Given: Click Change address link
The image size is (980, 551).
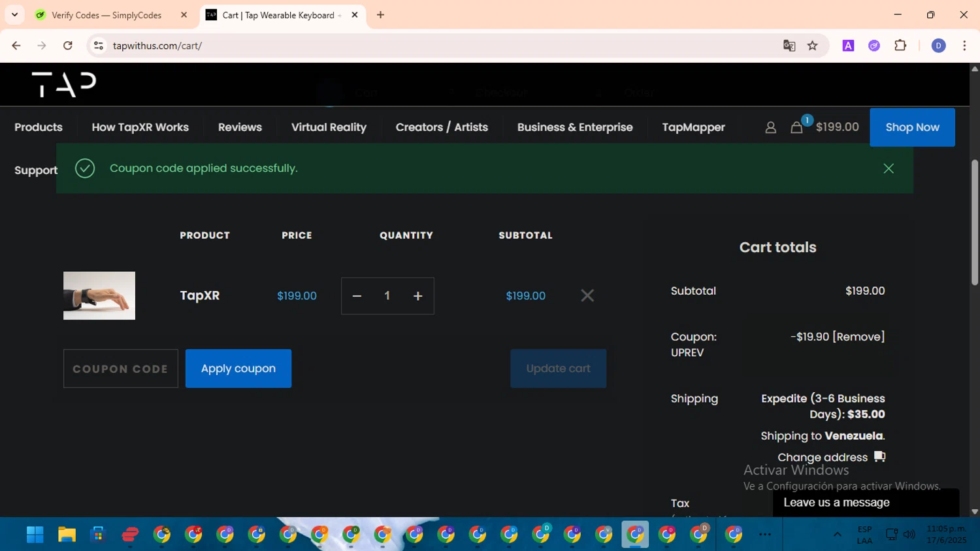Looking at the screenshot, I should pos(823,458).
